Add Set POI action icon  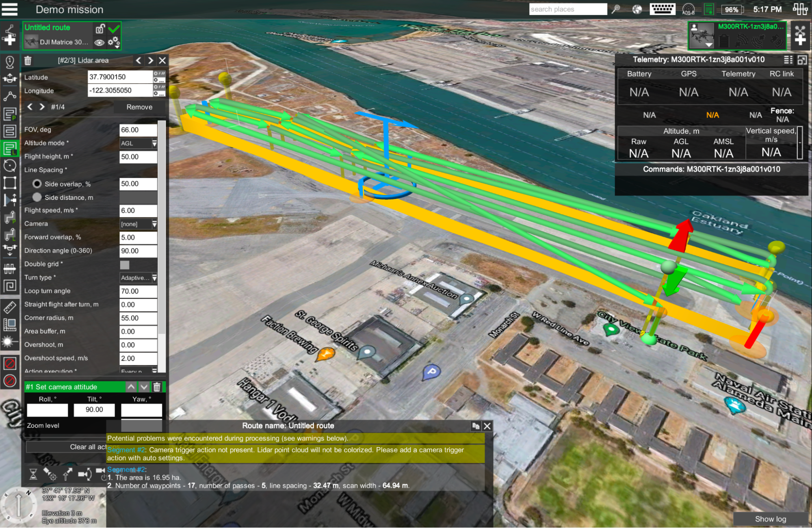(50, 474)
